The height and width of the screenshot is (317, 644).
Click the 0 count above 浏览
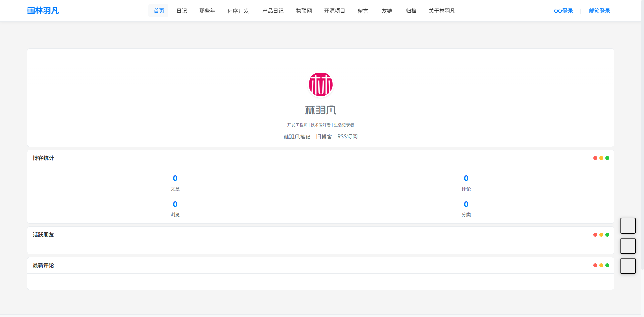[175, 204]
